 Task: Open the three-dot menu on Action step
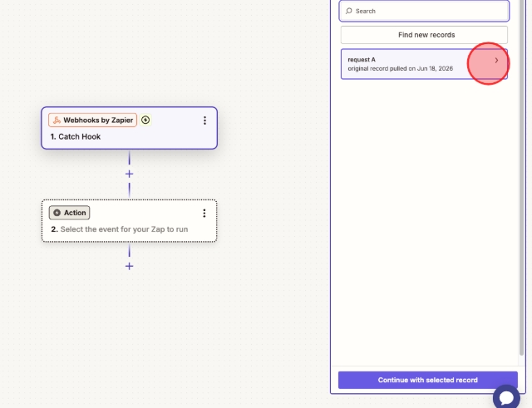204,213
